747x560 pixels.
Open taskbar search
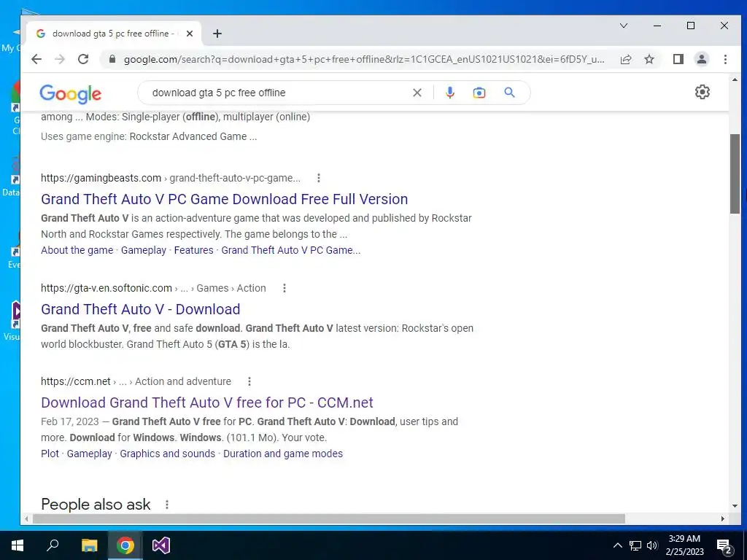pyautogui.click(x=53, y=545)
